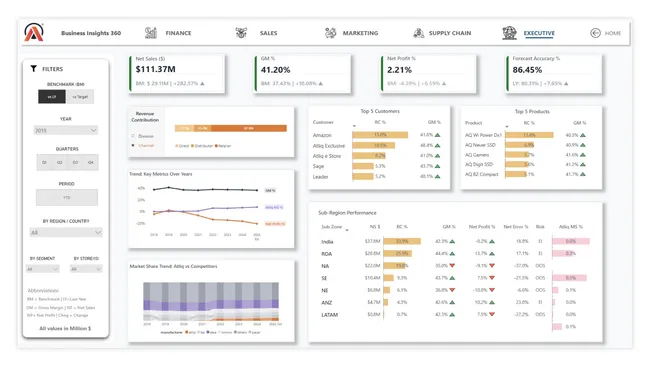Click ANZ's GM % green triangle
This screenshot has height=366, width=650.
[452, 303]
